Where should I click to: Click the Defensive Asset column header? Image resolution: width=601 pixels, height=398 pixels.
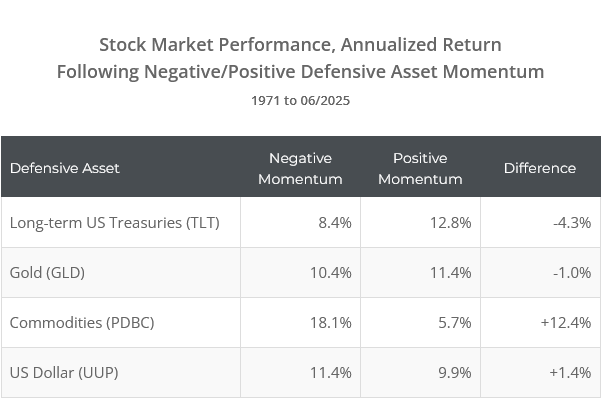coord(64,168)
